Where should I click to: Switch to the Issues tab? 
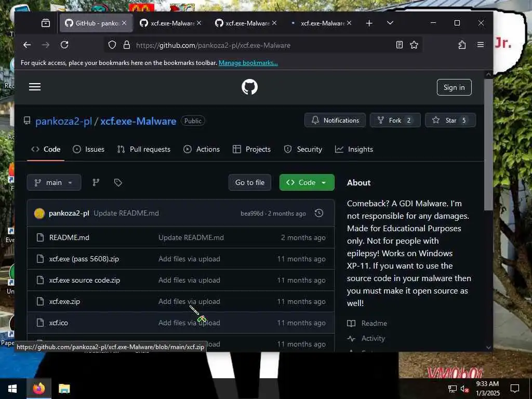88,149
